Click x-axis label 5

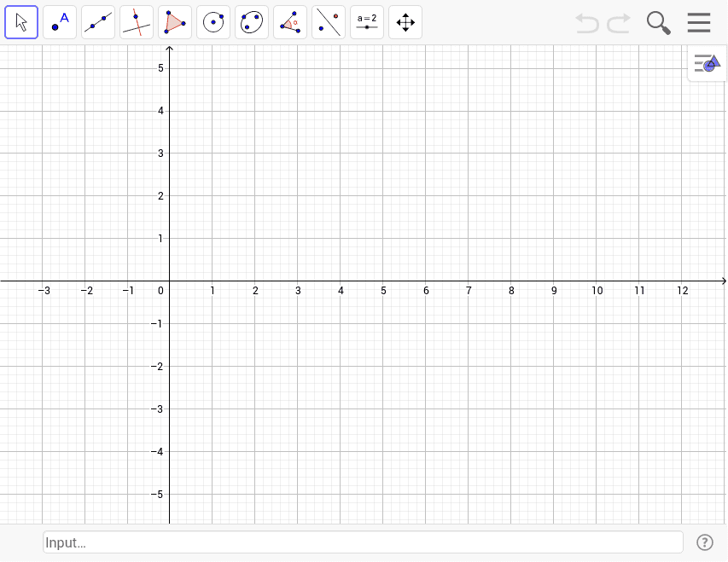[x=383, y=291]
